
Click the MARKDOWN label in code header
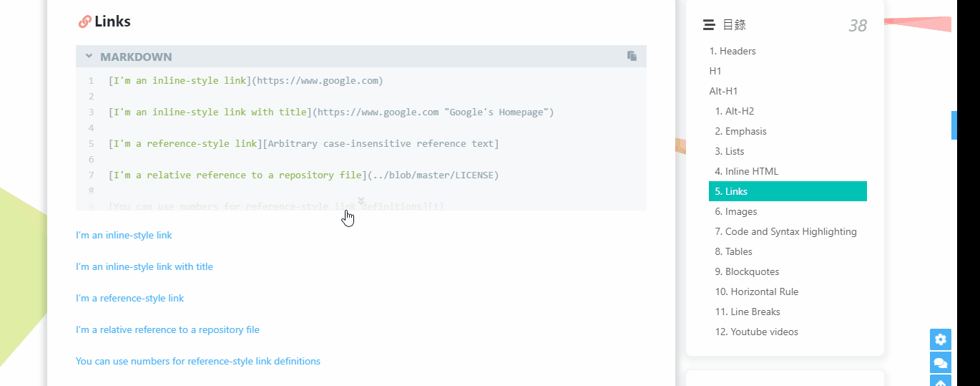tap(136, 57)
